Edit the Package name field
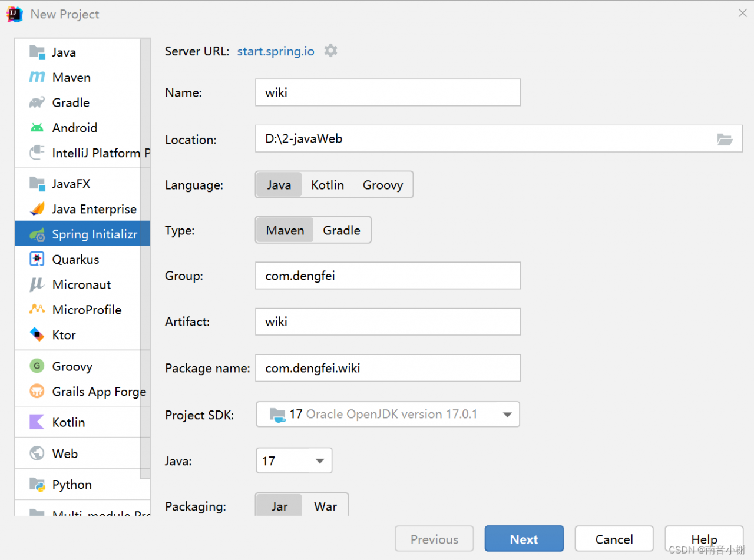The width and height of the screenshot is (754, 560). [x=388, y=367]
